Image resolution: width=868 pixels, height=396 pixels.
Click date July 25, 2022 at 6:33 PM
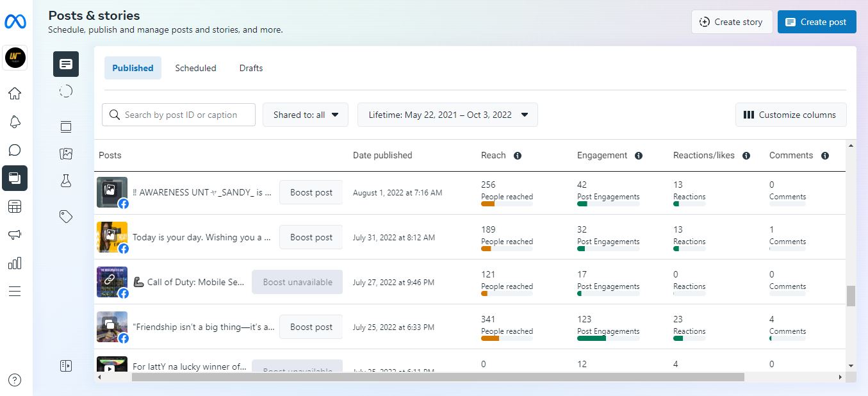click(393, 327)
